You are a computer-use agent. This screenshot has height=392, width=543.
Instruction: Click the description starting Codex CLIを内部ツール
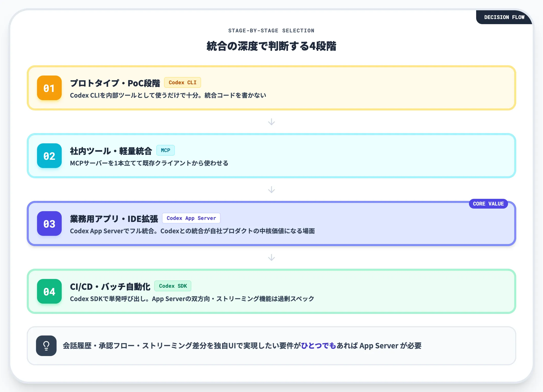[168, 95]
